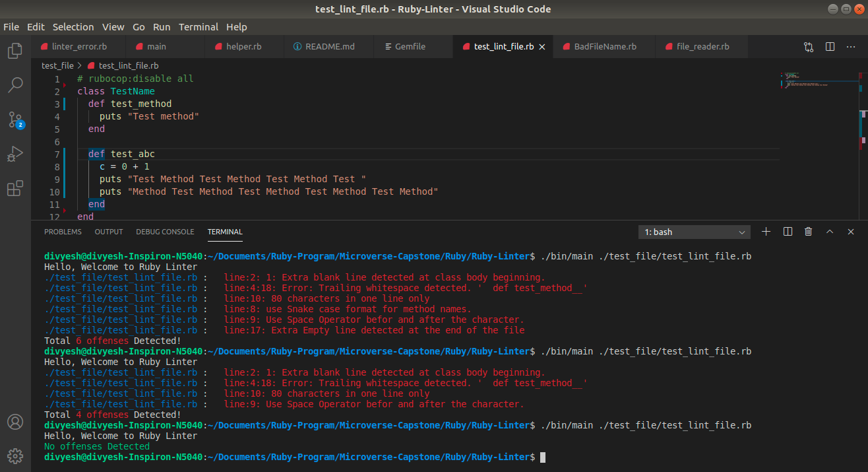Screen dimensions: 868x472
Task: Show the OUTPUT panel tab
Action: tap(109, 232)
